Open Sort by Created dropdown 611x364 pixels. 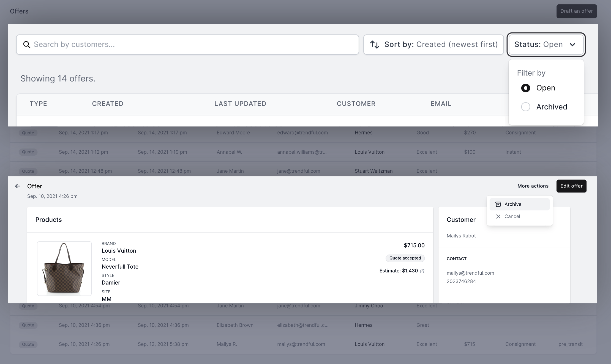[x=433, y=45]
